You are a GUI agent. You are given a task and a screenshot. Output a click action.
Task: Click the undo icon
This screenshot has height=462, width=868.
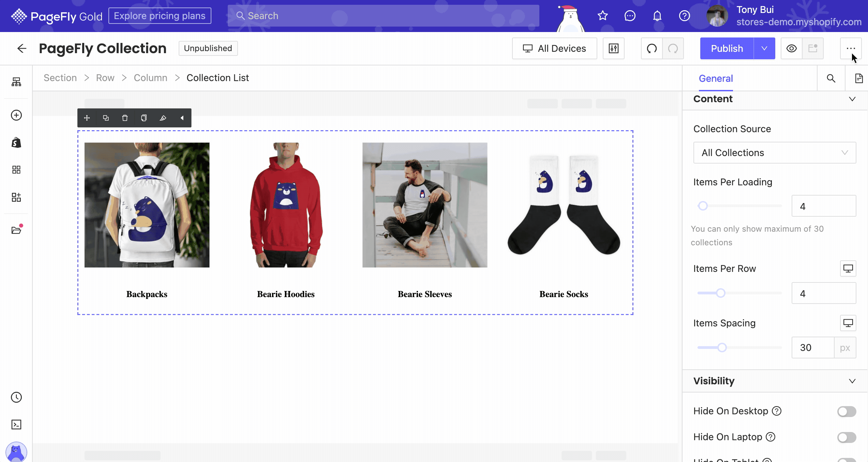coord(652,48)
